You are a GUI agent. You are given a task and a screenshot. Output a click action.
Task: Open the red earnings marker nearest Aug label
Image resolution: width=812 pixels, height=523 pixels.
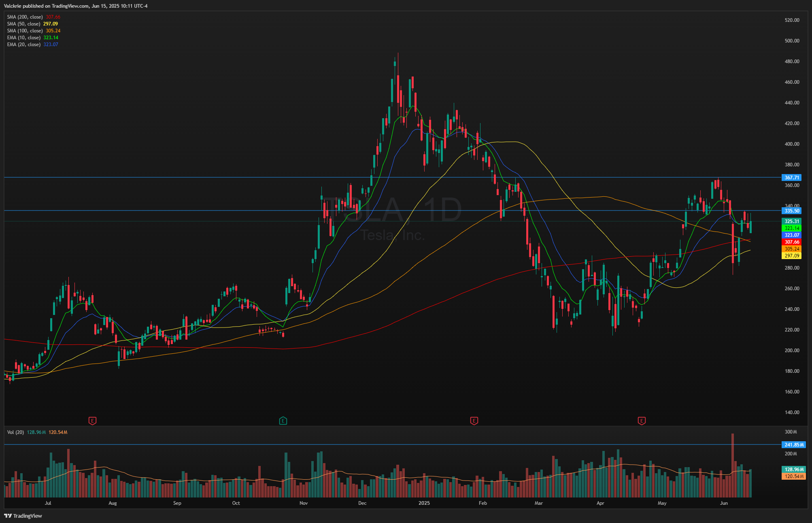(x=92, y=421)
